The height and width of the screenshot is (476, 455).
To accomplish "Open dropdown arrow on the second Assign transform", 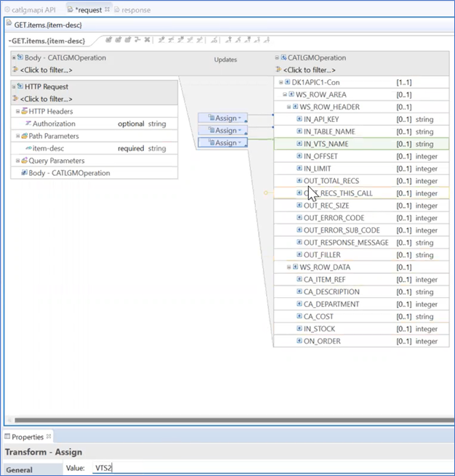I will [240, 130].
